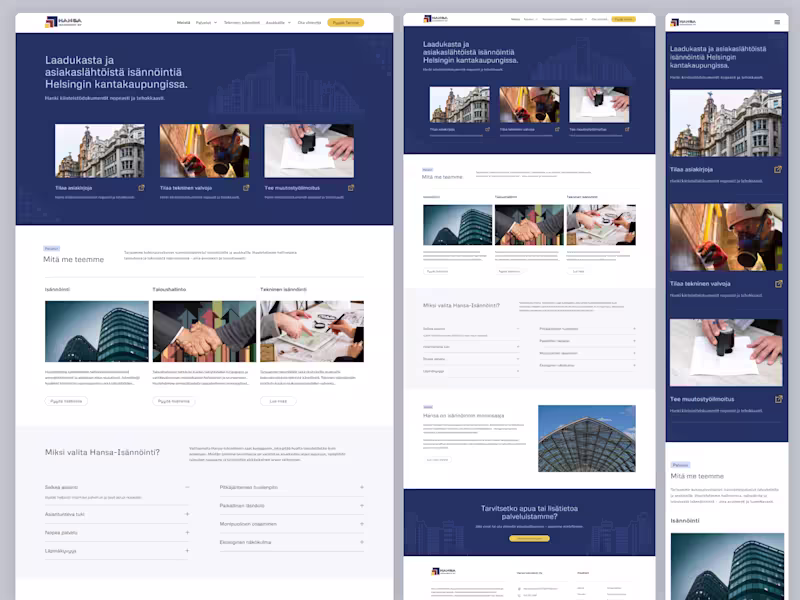Click the external link icon on the tablet Tee muutostyöilmoitus card
The width and height of the screenshot is (800, 600).
[x=627, y=130]
